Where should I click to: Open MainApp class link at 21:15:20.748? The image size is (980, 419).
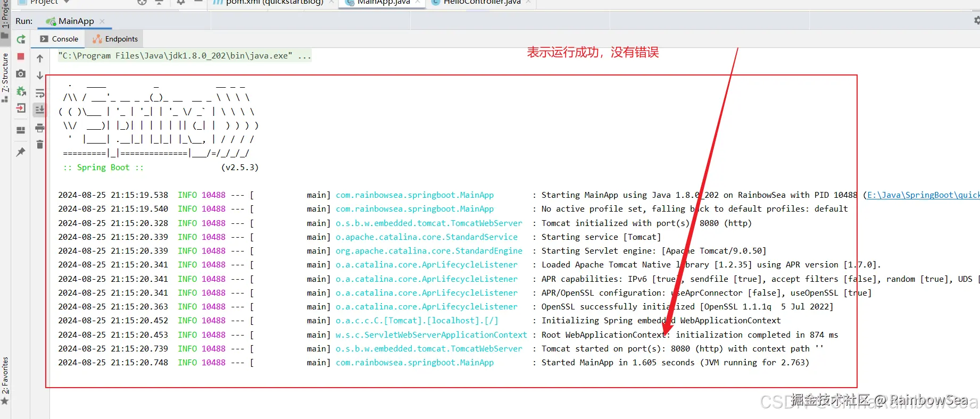tap(414, 363)
